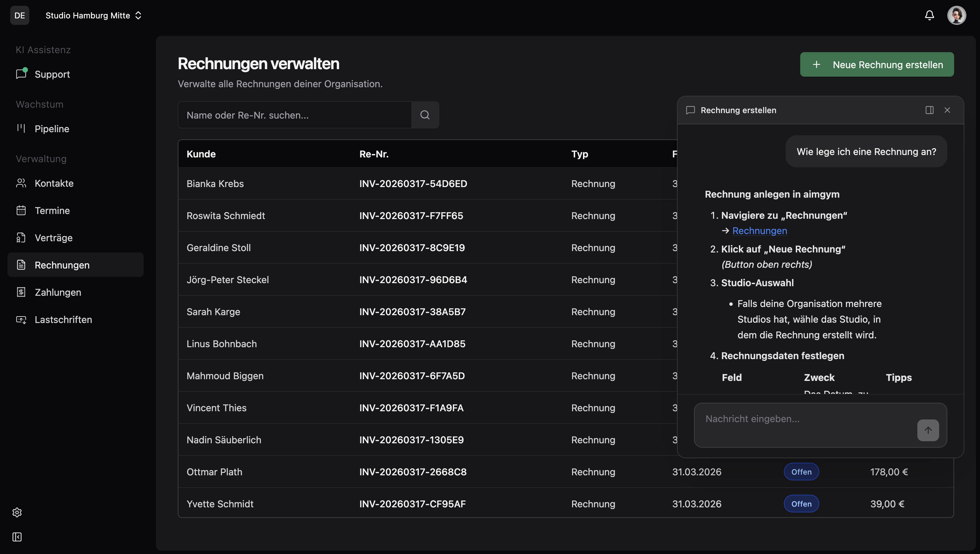Click invoice number INV-20260317-8C9E19
Image resolution: width=980 pixels, height=554 pixels.
(x=412, y=247)
